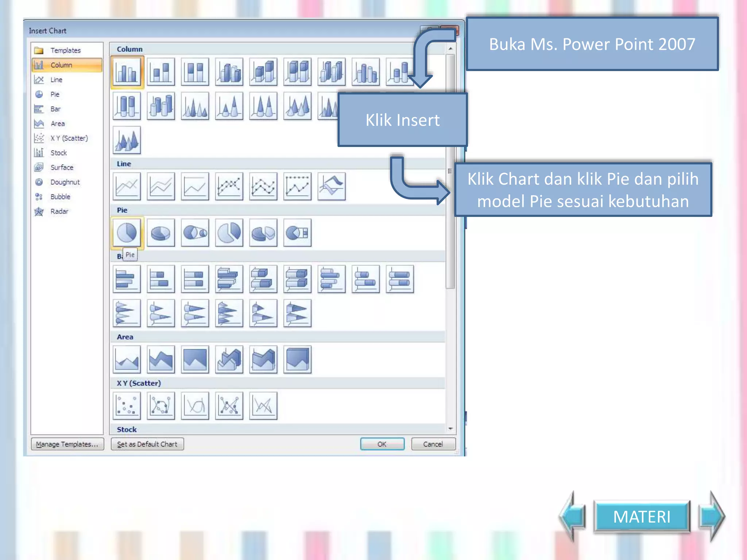This screenshot has width=747, height=560.
Task: Select the Bar of Pie chart
Action: click(298, 233)
